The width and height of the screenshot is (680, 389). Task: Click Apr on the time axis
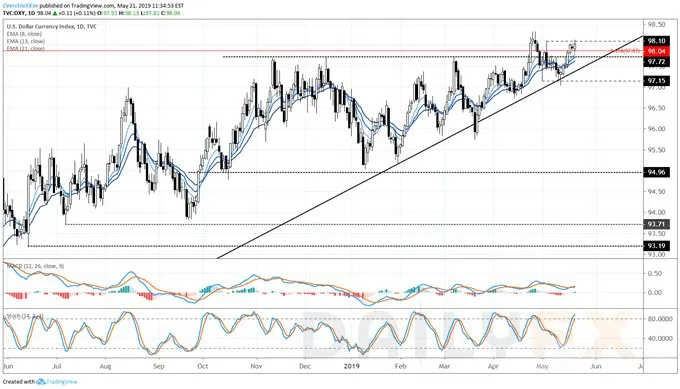(x=493, y=366)
